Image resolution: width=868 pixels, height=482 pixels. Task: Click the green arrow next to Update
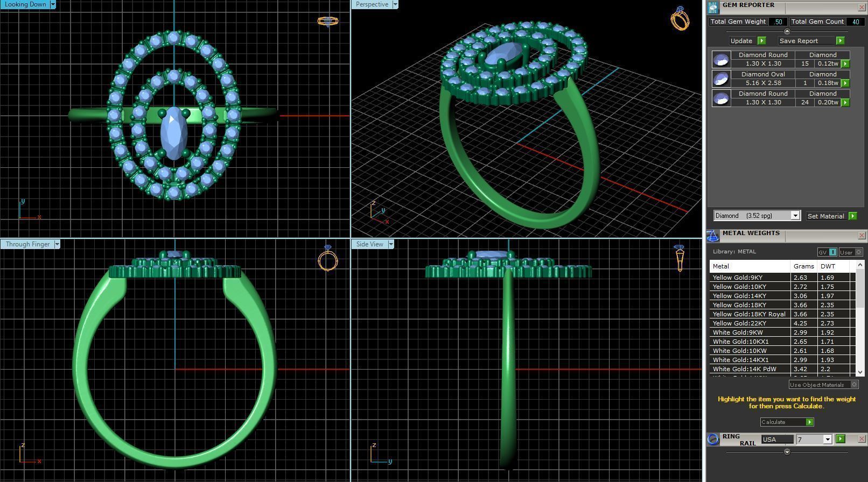(761, 41)
